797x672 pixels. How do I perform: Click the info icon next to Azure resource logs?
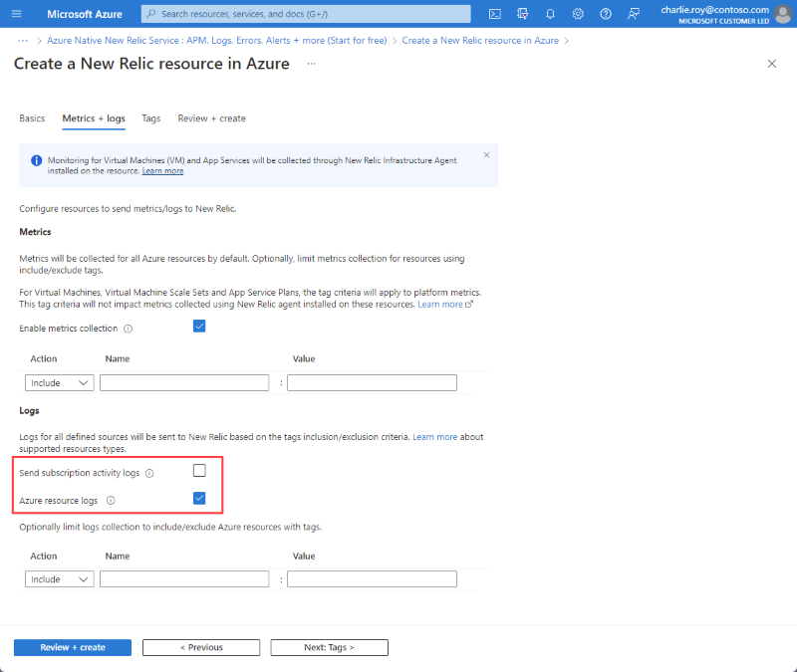[x=111, y=501]
